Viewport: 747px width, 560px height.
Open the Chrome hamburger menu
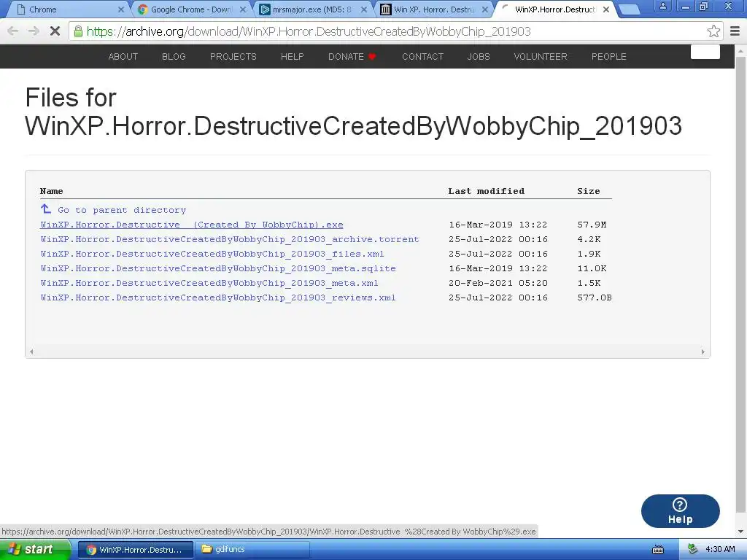pos(735,31)
